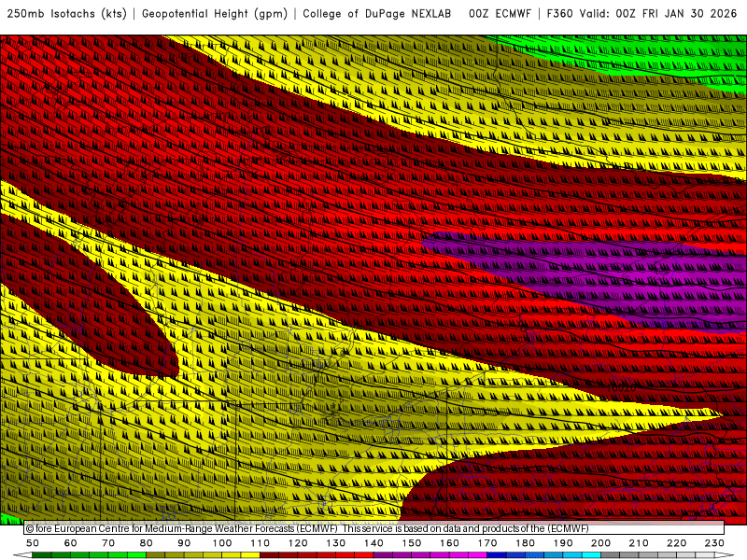Viewport: 747px width, 560px height.
Task: Click the "160" value on the color scale
Action: (449, 543)
